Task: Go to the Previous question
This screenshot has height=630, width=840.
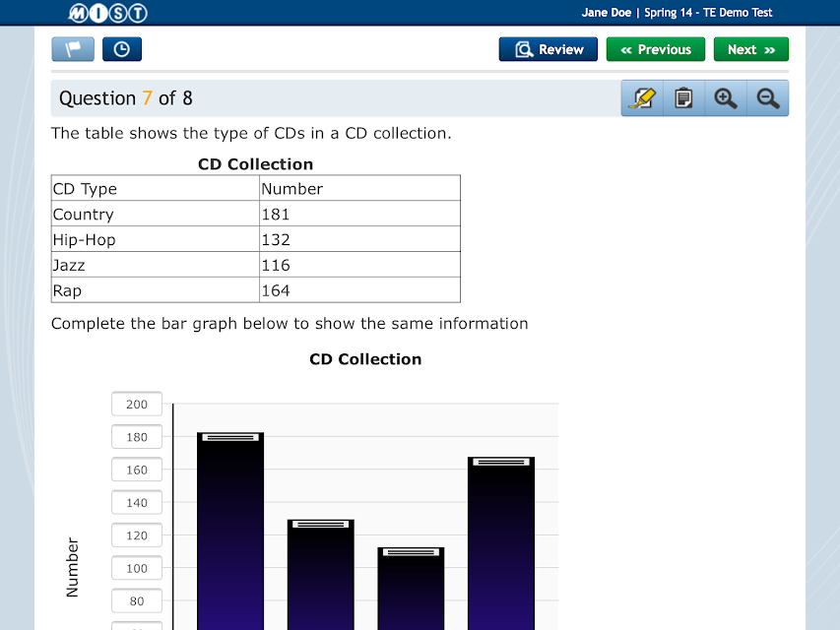Action: point(656,49)
